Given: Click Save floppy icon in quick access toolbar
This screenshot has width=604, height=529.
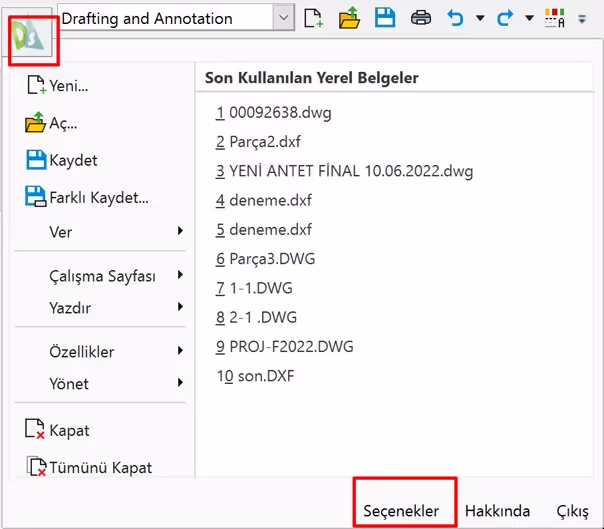Looking at the screenshot, I should pos(385,18).
